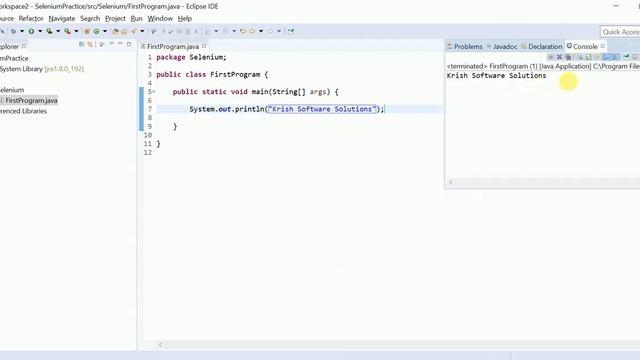
Task: Click Display Selected Console icon
Action: point(636,57)
